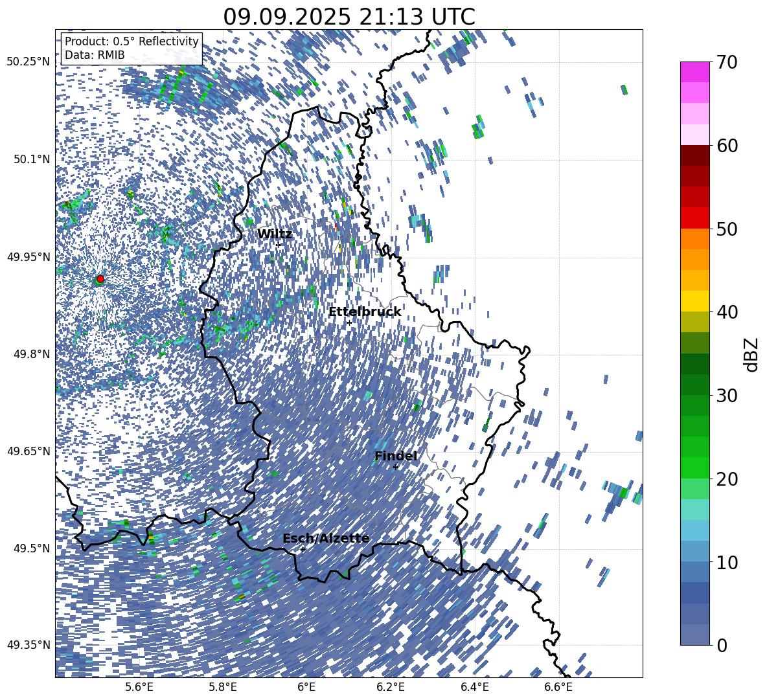Click the dark red colorbar segment below 60

[695, 155]
